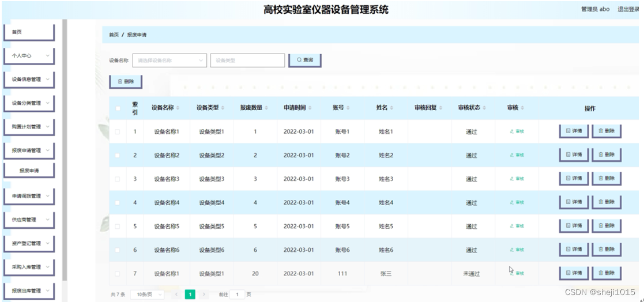Delete the 设备名称5 row using 删除
The image size is (644, 302).
(x=607, y=226)
